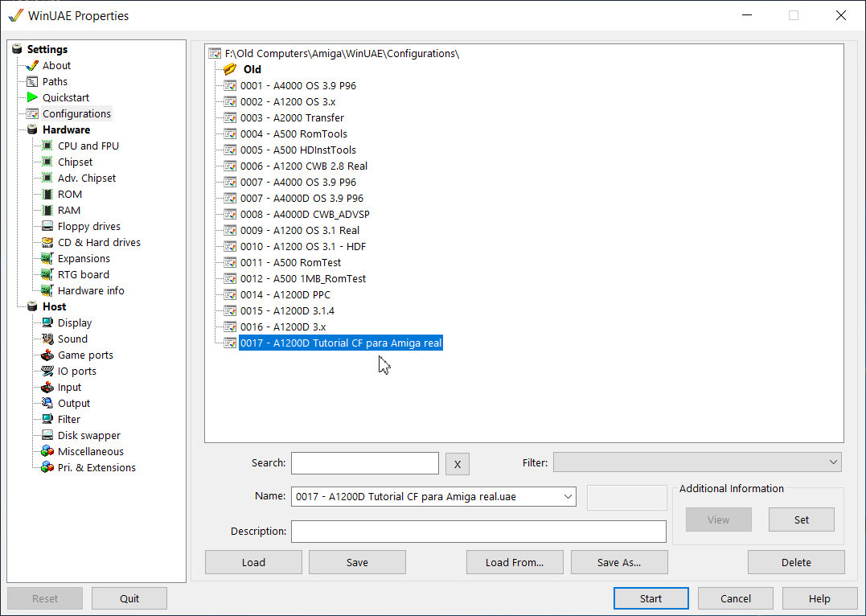Select config 0008 - A4000D CWB_ADVSP
Viewport: 866px width, 616px height.
tap(305, 215)
